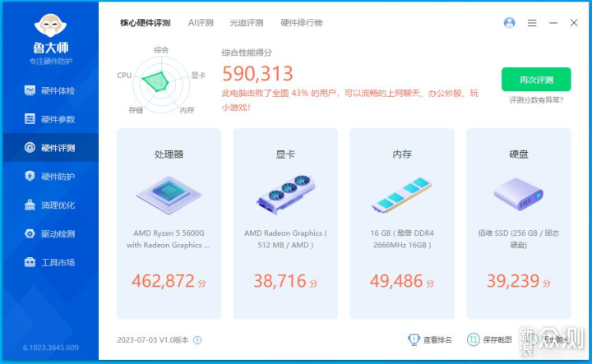The height and width of the screenshot is (364, 592).
Task: Switch to the AI评测 tab
Action: [201, 23]
